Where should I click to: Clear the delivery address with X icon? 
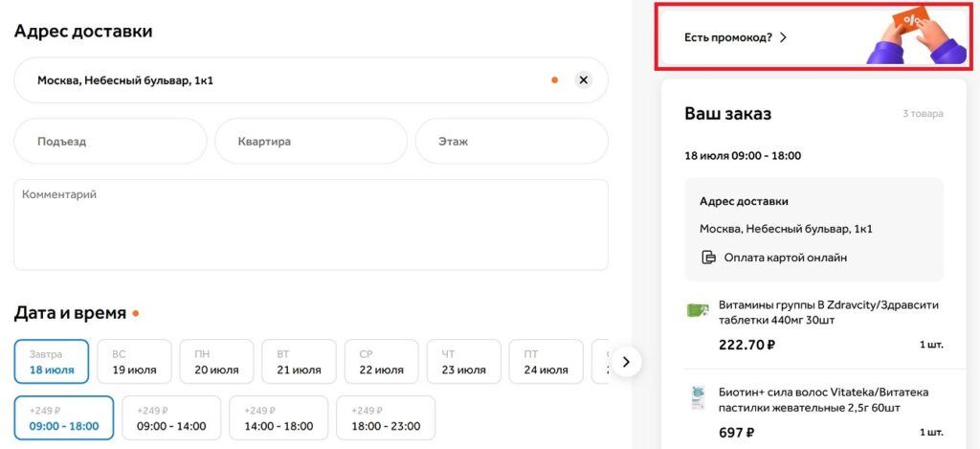tap(583, 80)
